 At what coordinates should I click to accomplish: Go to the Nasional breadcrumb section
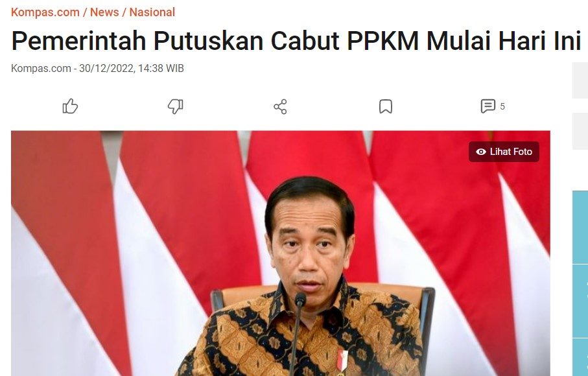click(x=152, y=12)
